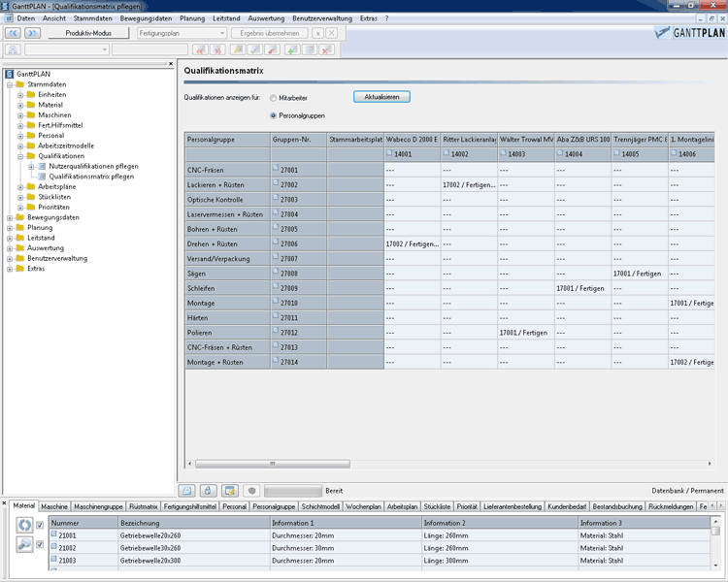Expand the Maschinen folder

point(20,115)
